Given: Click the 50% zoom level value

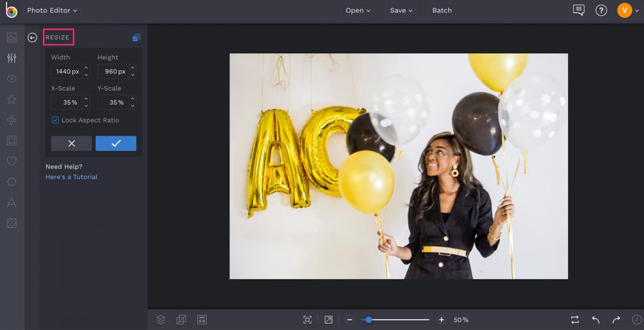Looking at the screenshot, I should click(x=461, y=319).
